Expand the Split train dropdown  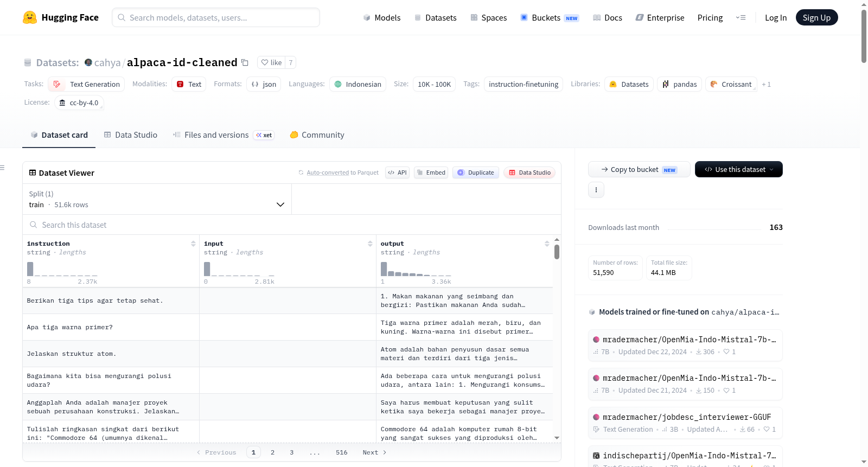157,199
